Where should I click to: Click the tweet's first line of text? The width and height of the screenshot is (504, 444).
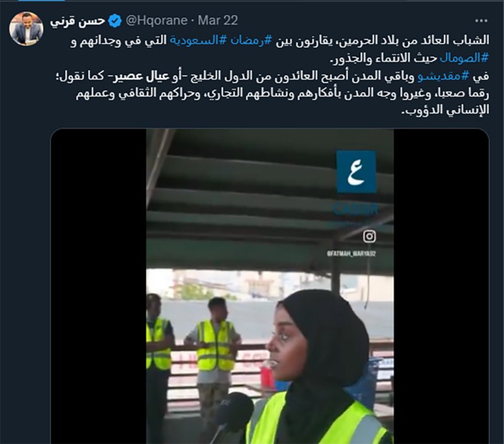click(280, 40)
